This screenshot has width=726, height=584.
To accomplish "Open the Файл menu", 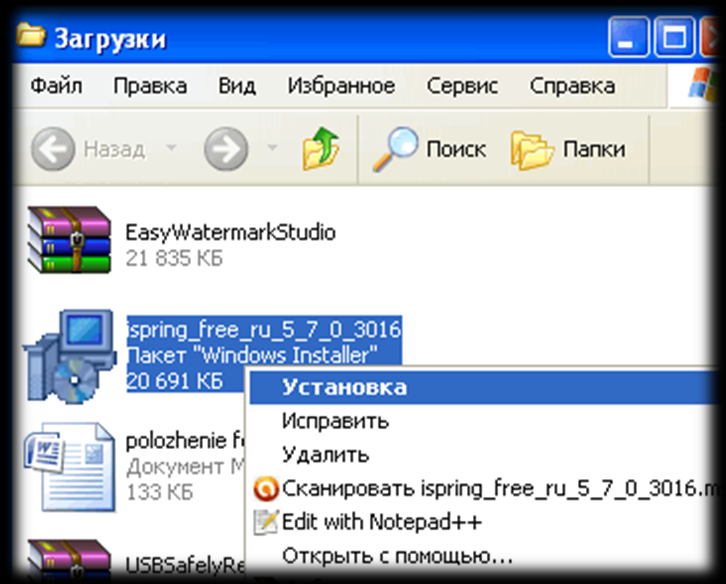I will 56,86.
